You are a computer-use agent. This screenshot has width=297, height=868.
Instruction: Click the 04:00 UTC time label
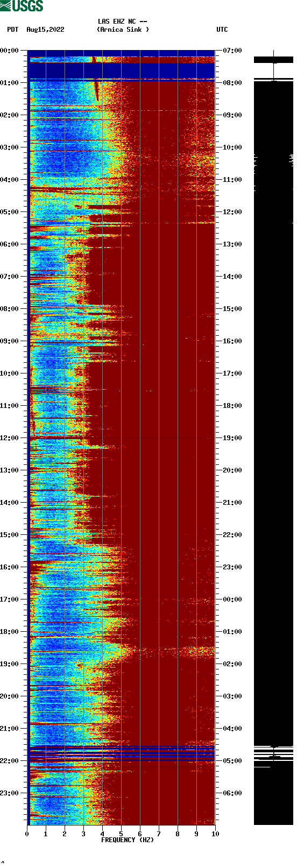(x=232, y=729)
